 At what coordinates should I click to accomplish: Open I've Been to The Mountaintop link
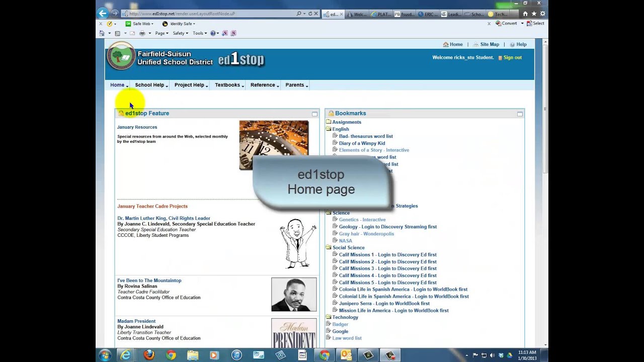[149, 281]
